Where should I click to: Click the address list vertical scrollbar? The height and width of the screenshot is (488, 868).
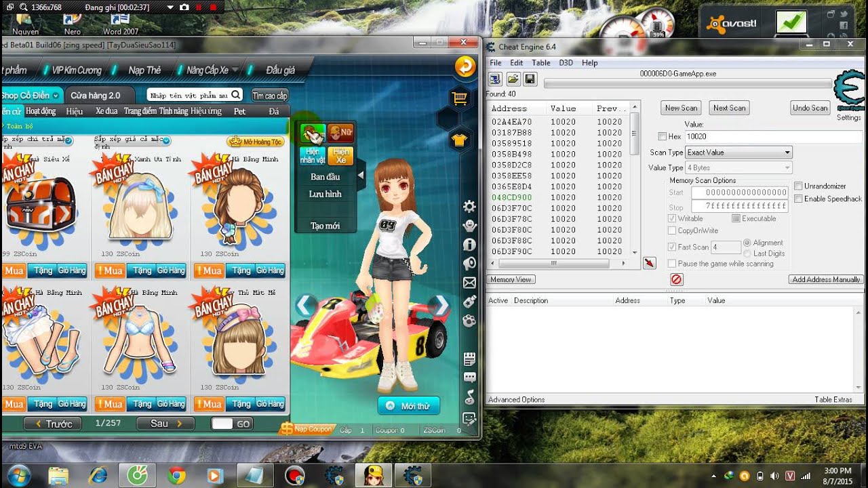pos(635,179)
